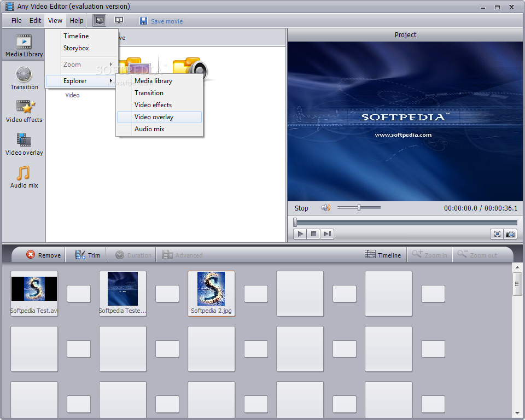Click the Stop status label
Image resolution: width=525 pixels, height=420 pixels.
point(301,208)
